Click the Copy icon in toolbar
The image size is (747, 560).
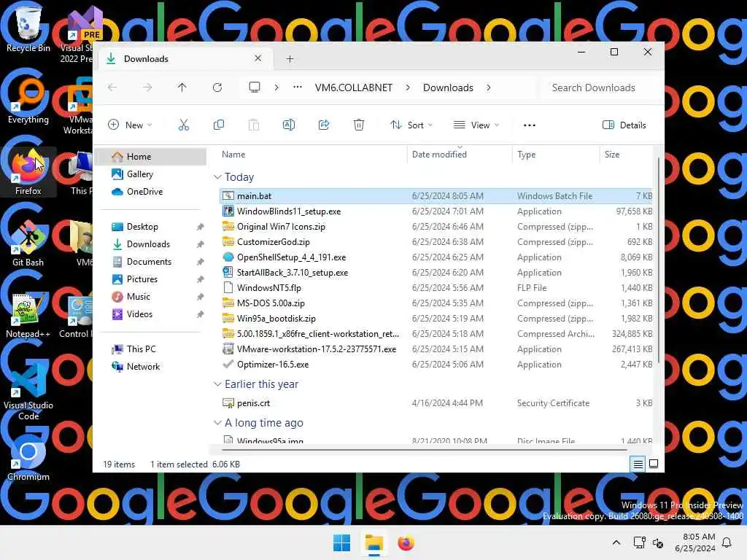pyautogui.click(x=219, y=125)
